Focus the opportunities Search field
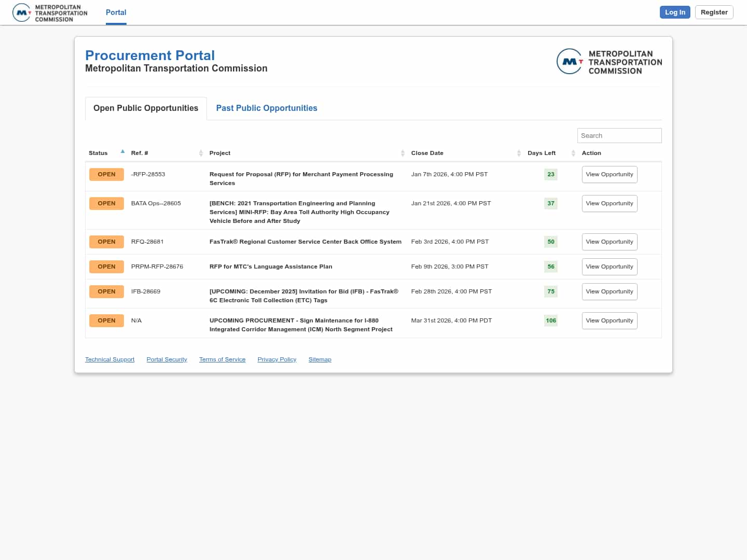Image resolution: width=747 pixels, height=560 pixels. [x=619, y=135]
